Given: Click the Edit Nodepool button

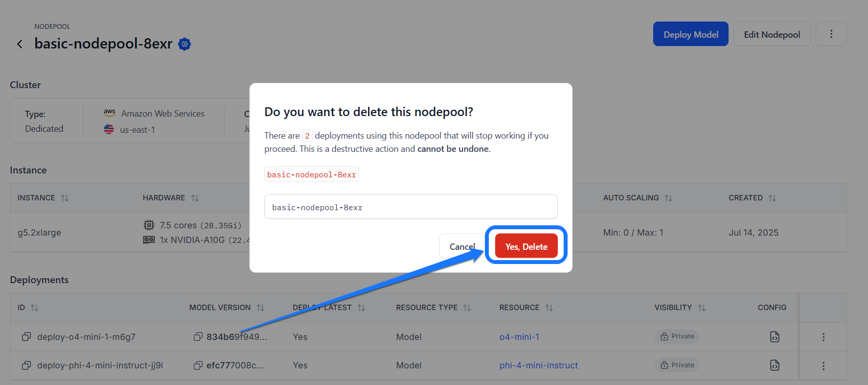Looking at the screenshot, I should coord(772,34).
